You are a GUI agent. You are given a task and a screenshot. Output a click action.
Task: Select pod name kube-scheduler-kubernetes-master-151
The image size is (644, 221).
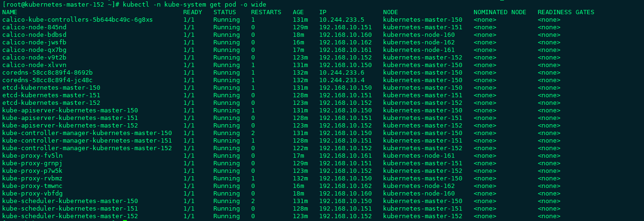point(70,209)
